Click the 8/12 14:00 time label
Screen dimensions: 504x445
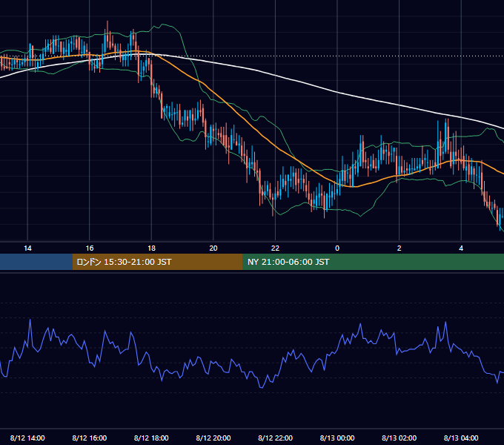(27, 438)
